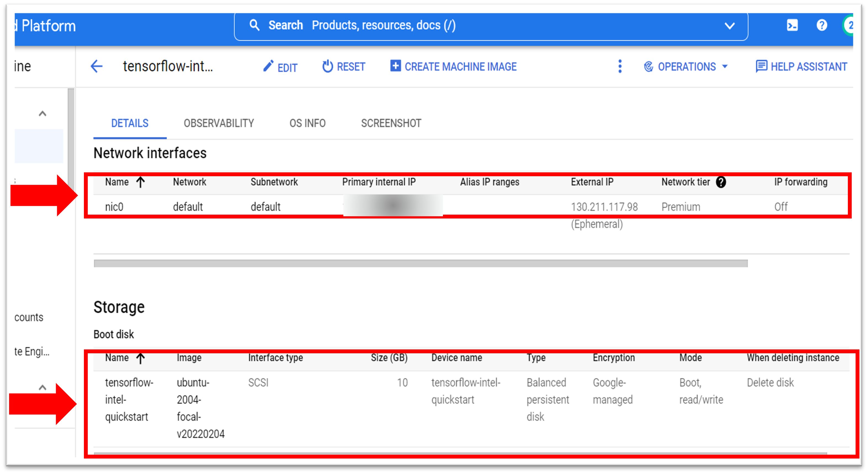Open Cloud Shell terminal icon
Screen dimensions: 868x474
[x=792, y=25]
